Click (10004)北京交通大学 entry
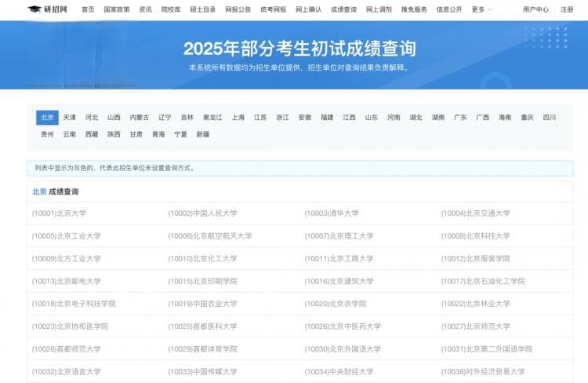 (476, 213)
